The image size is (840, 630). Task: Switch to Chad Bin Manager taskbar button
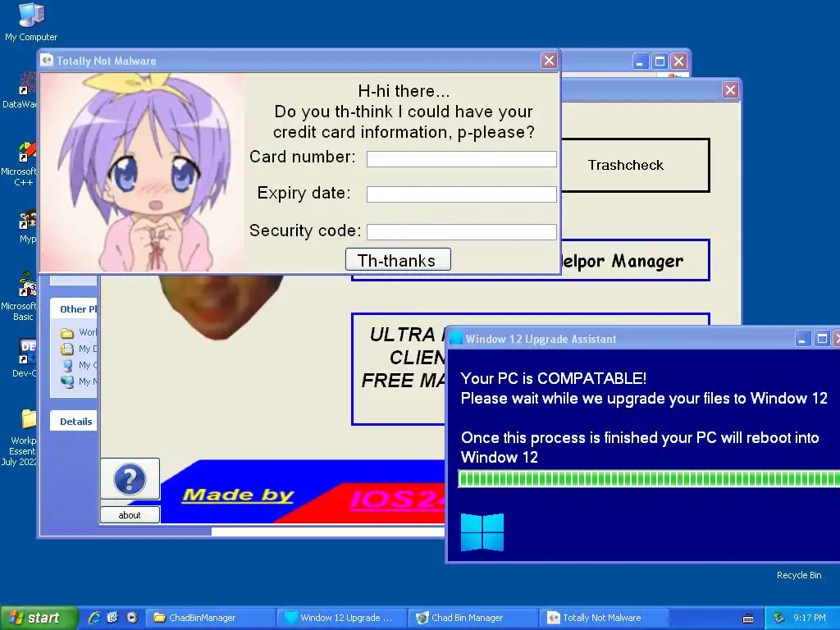tap(473, 618)
